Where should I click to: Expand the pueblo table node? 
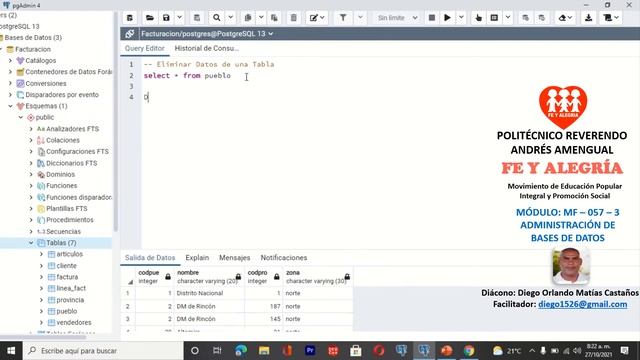coord(41,311)
